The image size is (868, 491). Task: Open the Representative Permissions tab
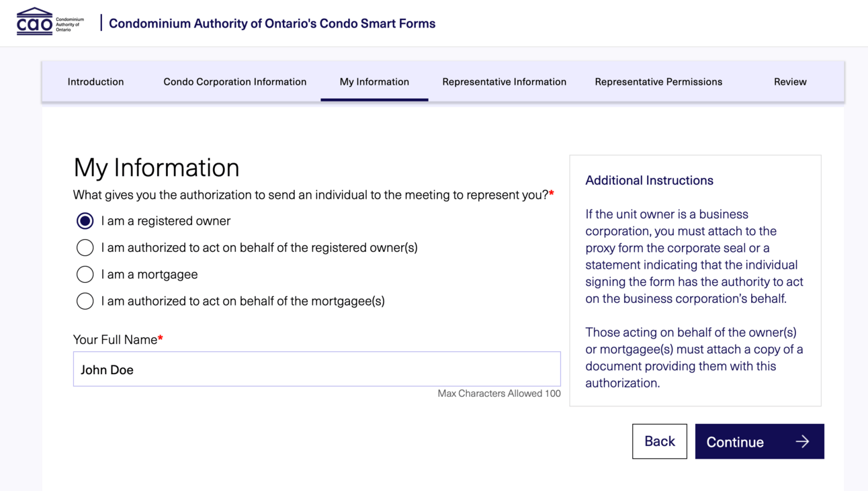point(658,82)
